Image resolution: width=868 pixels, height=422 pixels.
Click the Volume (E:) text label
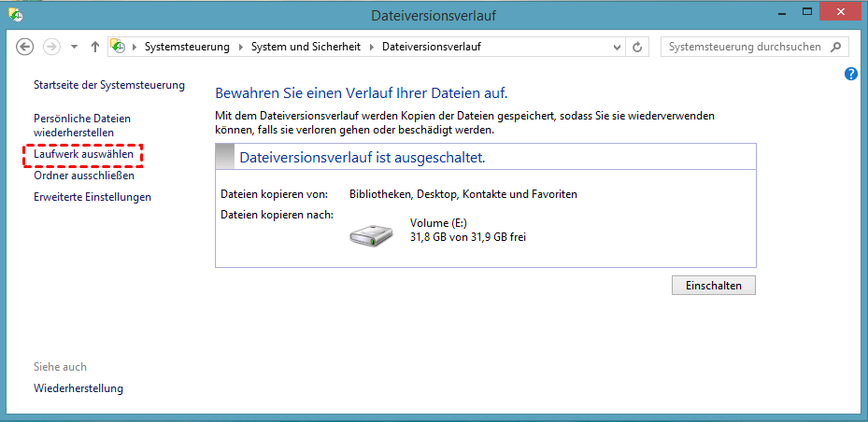coord(438,223)
